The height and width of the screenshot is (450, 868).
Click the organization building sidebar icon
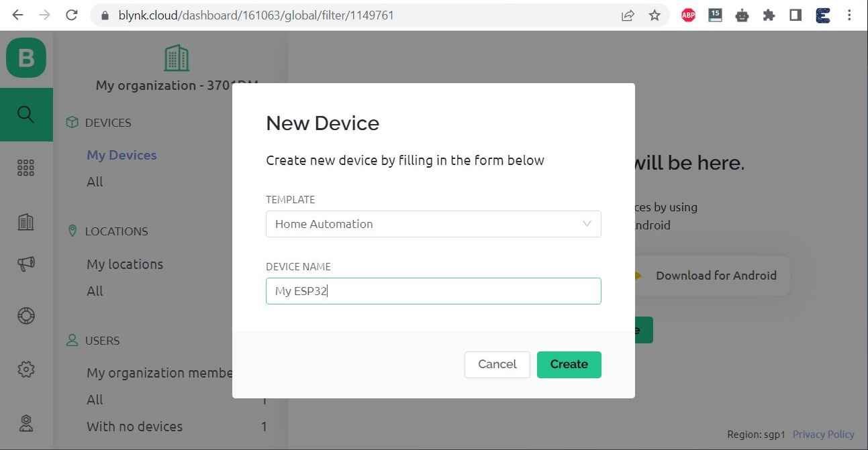(x=26, y=222)
